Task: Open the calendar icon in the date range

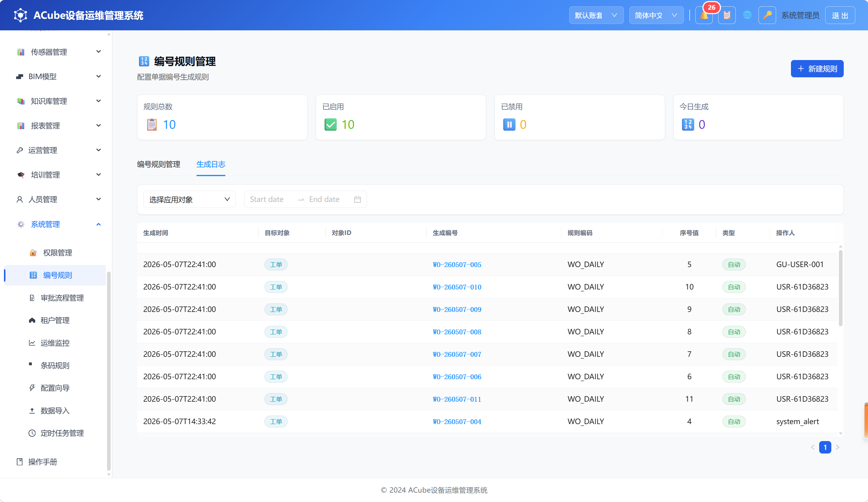Action: [358, 199]
